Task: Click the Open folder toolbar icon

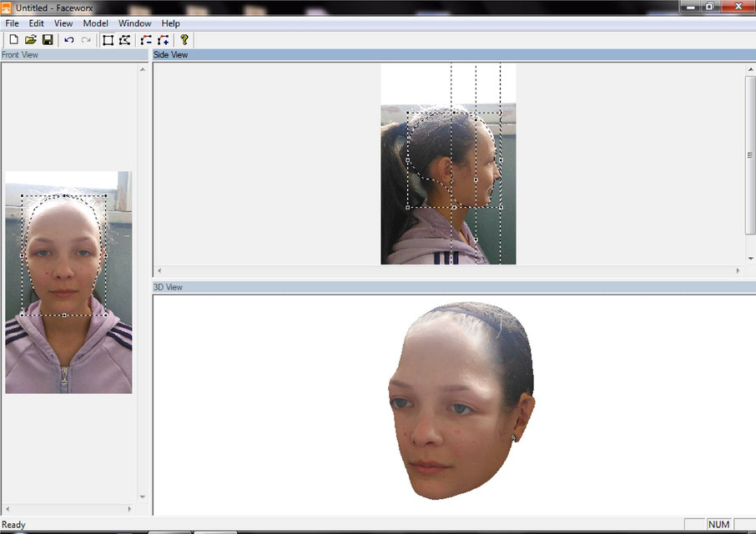Action: tap(31, 39)
